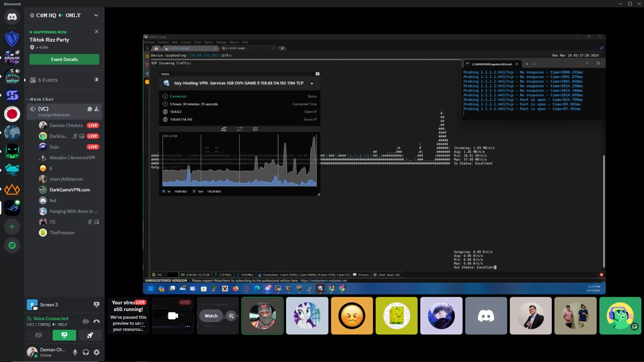Image resolution: width=644 pixels, height=362 pixels.
Task: Open the SOCIALIZE server icon
Action: [12, 57]
